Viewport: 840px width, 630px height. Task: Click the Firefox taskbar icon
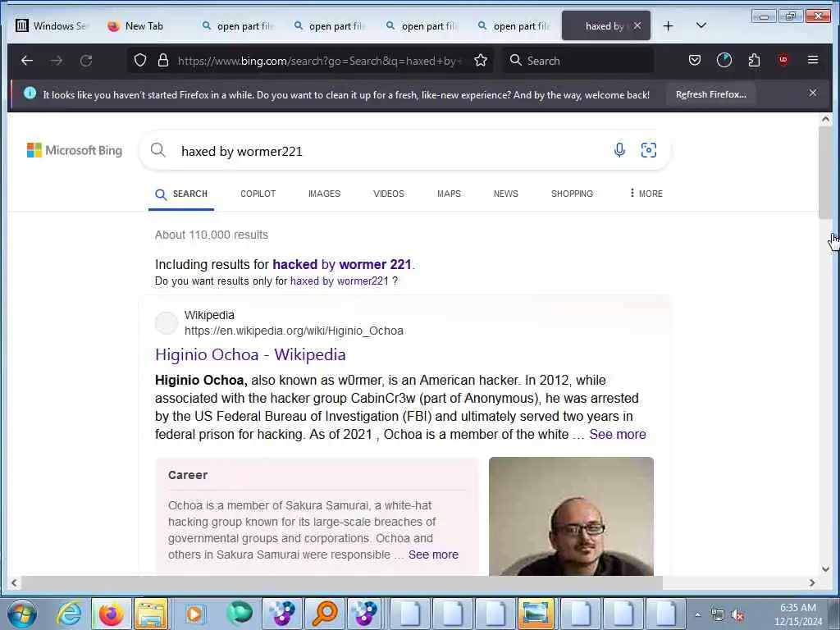click(x=112, y=614)
